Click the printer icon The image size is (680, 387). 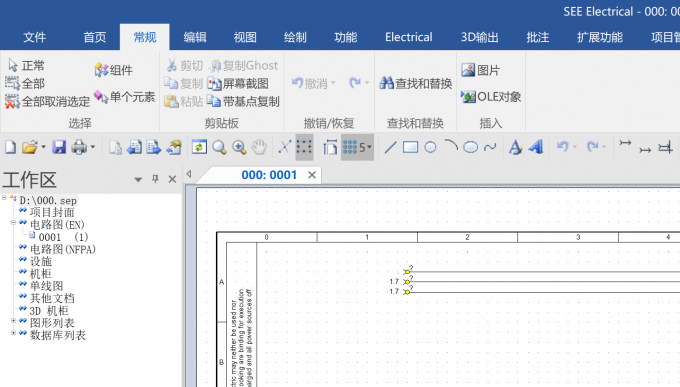point(79,148)
